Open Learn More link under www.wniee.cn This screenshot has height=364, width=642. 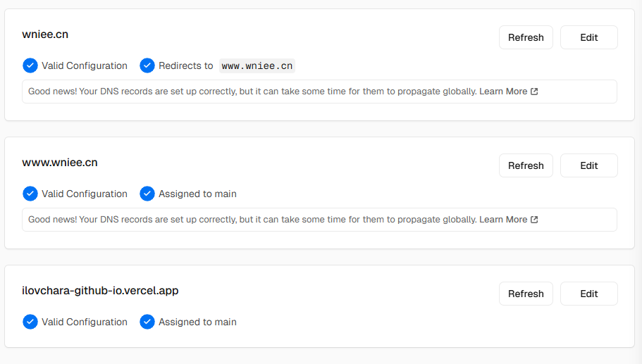point(503,219)
